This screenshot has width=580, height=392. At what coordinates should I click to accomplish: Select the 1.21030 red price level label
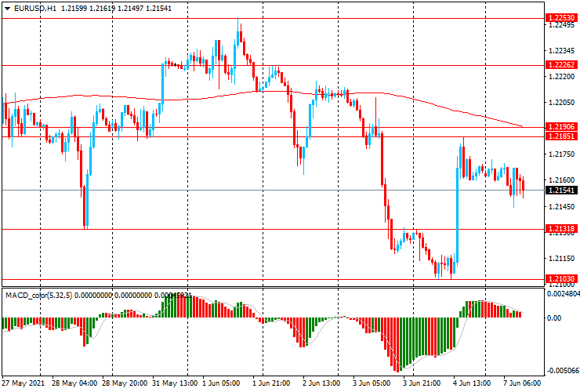tap(561, 279)
